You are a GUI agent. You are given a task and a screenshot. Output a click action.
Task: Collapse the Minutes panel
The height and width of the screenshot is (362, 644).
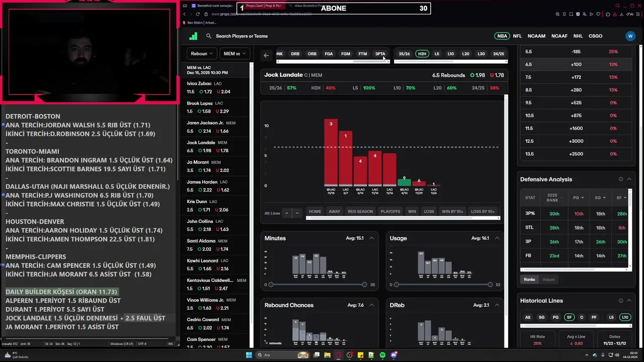point(372,238)
